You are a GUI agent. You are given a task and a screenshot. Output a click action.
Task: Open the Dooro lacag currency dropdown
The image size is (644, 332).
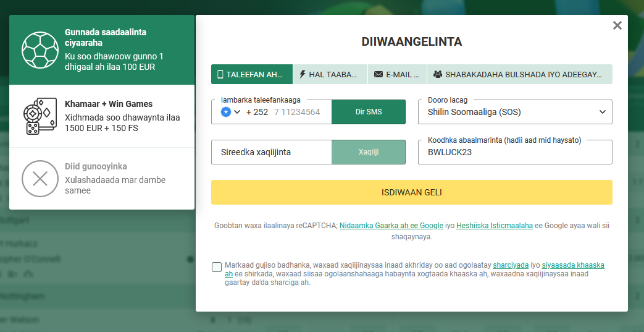pyautogui.click(x=515, y=112)
